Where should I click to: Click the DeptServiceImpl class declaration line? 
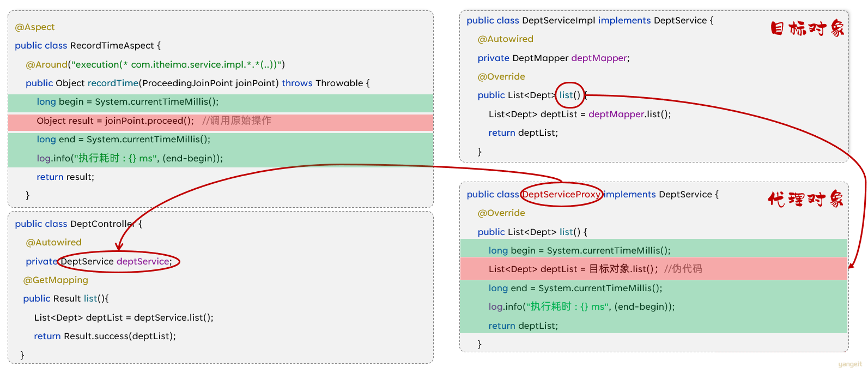[590, 21]
